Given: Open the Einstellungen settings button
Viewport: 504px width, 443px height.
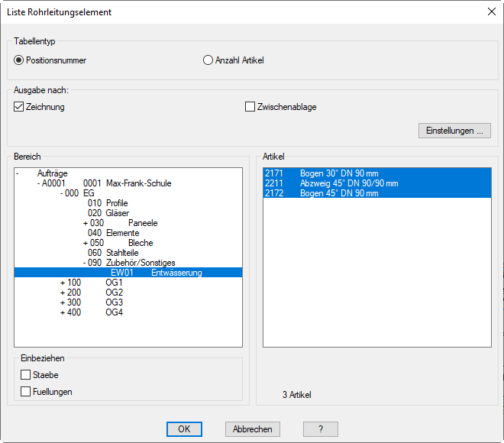Looking at the screenshot, I should (x=454, y=131).
